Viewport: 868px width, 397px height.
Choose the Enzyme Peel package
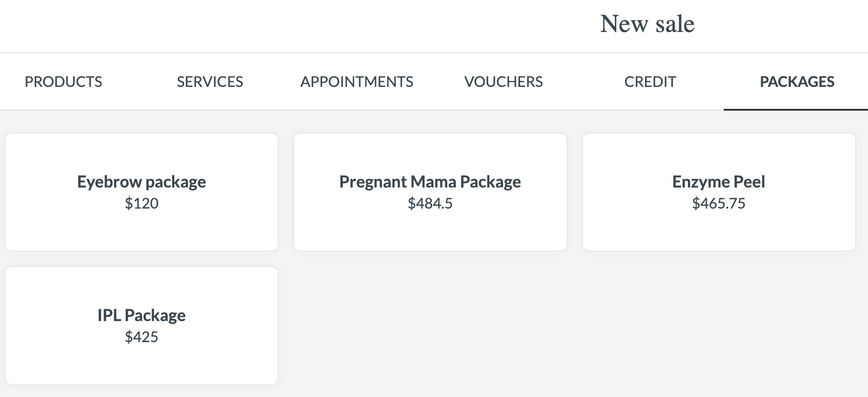719,192
